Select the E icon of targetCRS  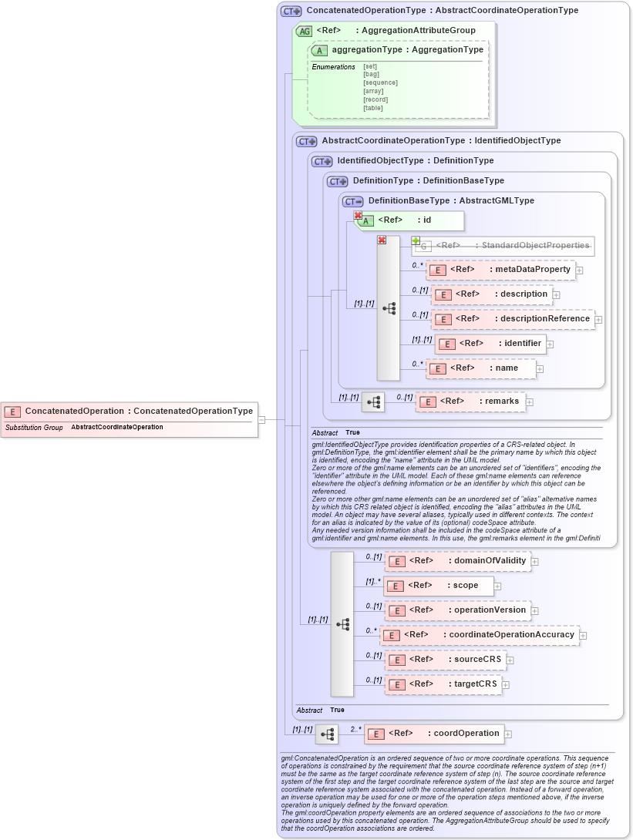(x=396, y=684)
